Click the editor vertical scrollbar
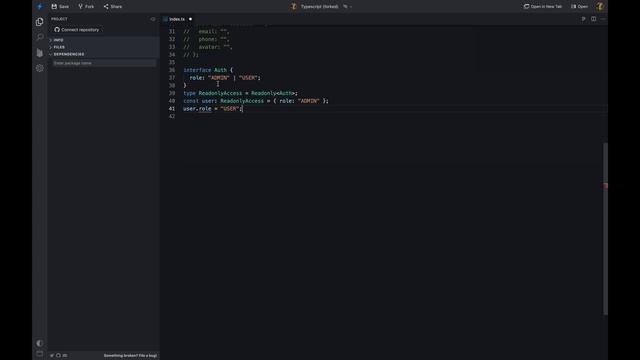This screenshot has height=360, width=640. click(605, 229)
